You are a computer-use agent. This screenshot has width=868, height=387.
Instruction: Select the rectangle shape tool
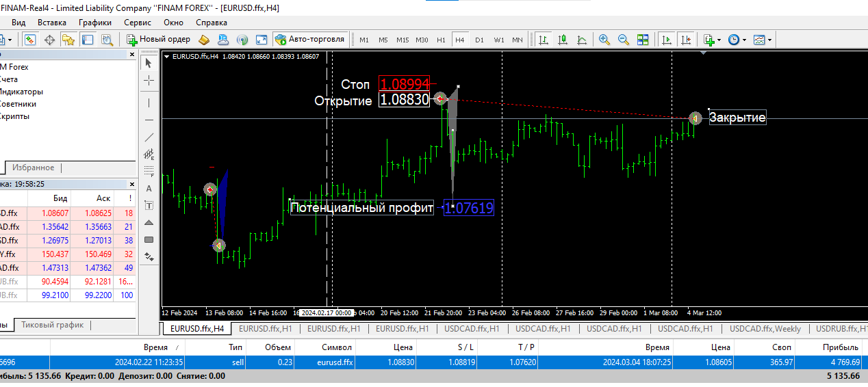point(149,239)
